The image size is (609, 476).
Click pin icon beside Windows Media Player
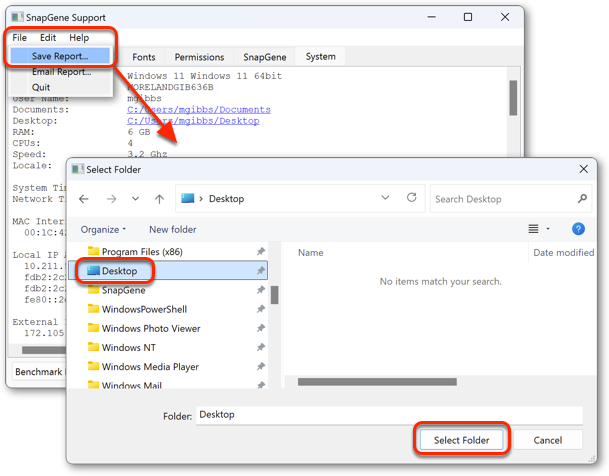(x=261, y=367)
